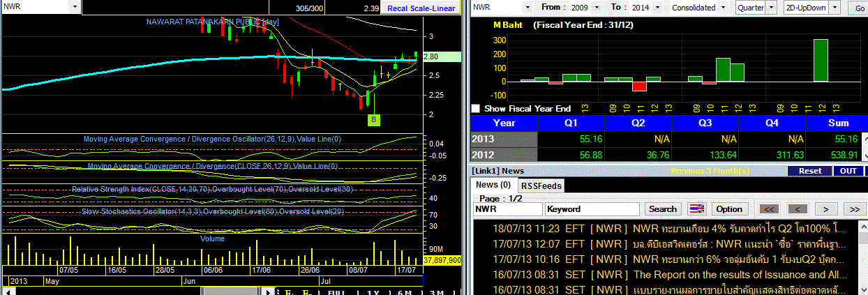Toggle the Show Fiscal Year End checkbox
The height and width of the screenshot is (295, 868).
click(476, 109)
